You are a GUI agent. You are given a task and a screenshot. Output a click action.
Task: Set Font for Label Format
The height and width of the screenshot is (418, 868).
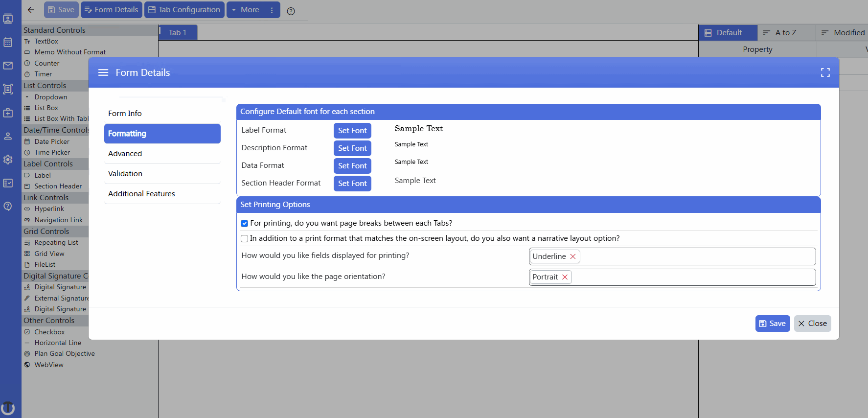[x=352, y=131]
